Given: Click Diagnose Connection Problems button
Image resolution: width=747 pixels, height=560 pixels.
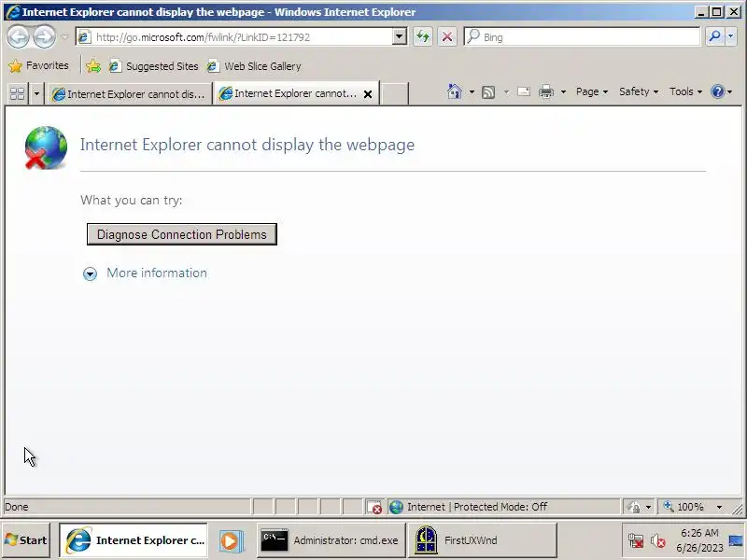Looking at the screenshot, I should 181,234.
